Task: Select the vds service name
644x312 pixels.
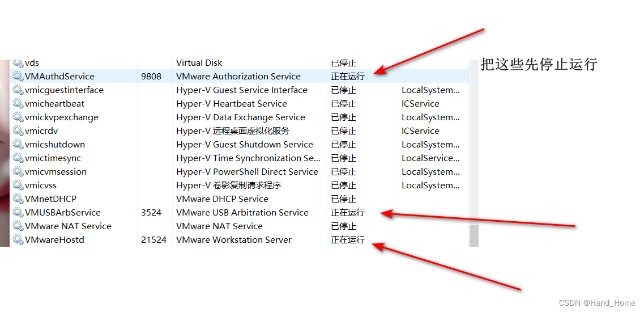Action: point(32,63)
